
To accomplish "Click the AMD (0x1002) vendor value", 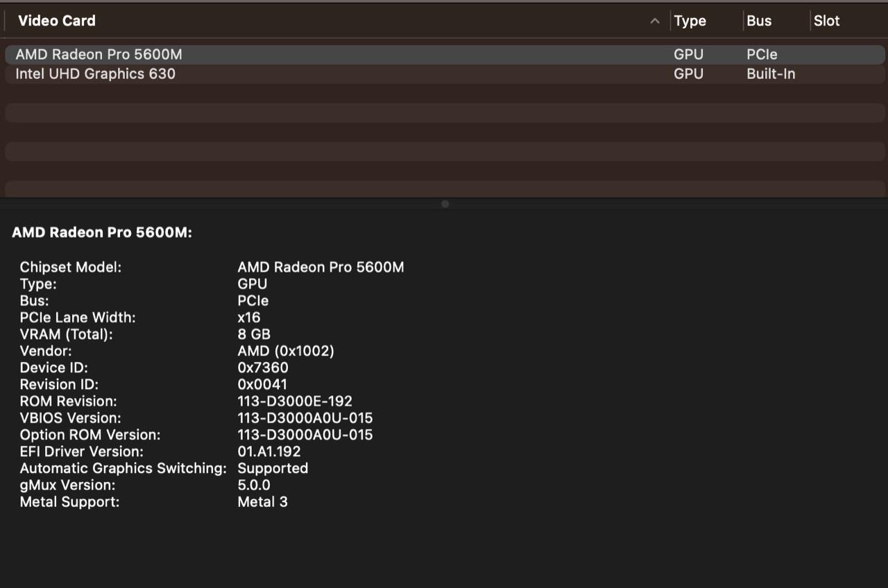I will (x=286, y=351).
